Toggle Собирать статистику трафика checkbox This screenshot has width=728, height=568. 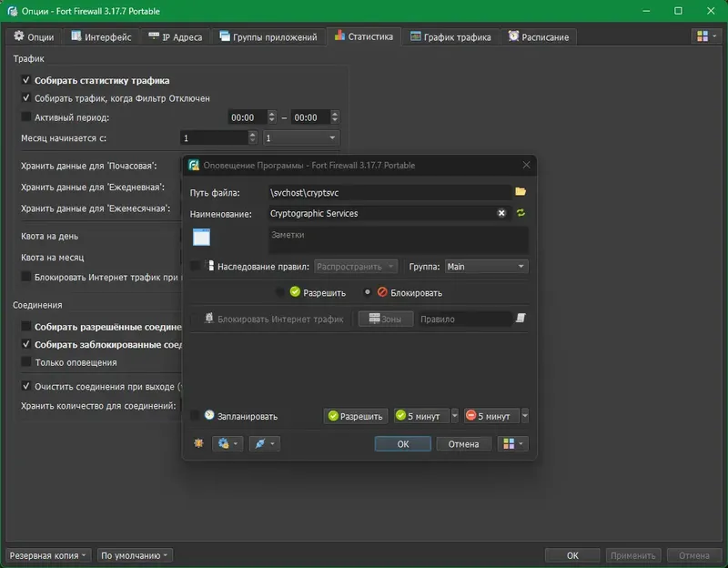click(26, 80)
